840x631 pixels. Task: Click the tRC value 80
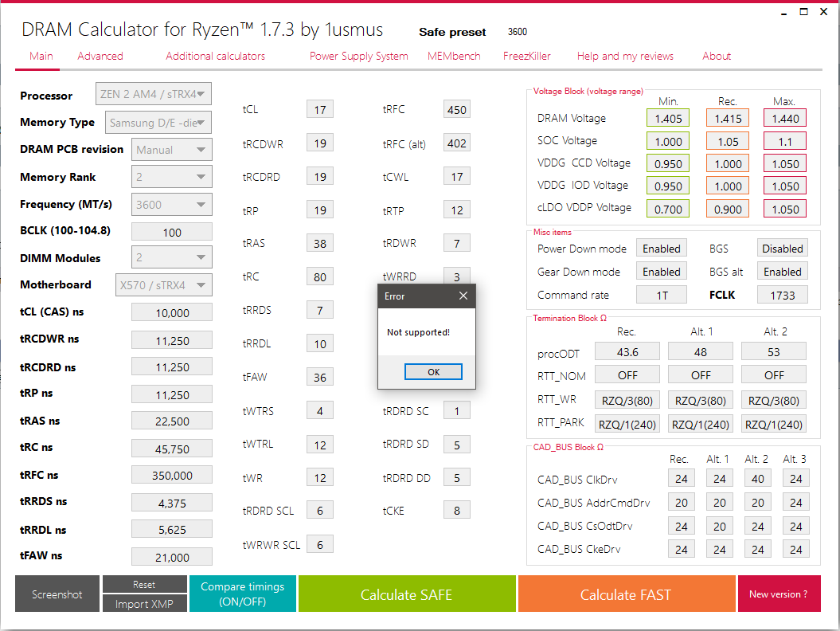pos(320,276)
